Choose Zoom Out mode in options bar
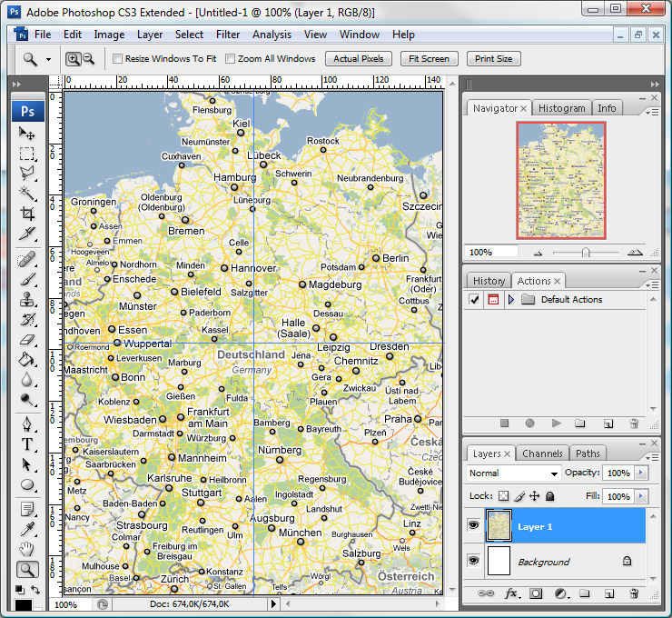The height and width of the screenshot is (618, 672). pyautogui.click(x=89, y=59)
